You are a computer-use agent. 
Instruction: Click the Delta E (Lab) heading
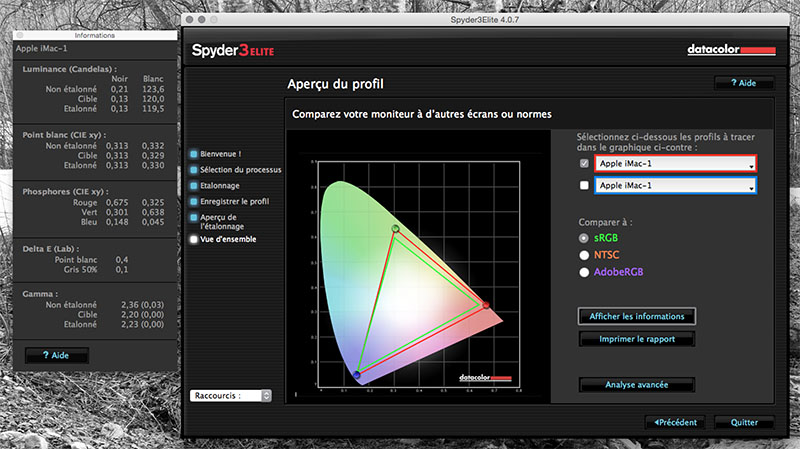(x=51, y=249)
